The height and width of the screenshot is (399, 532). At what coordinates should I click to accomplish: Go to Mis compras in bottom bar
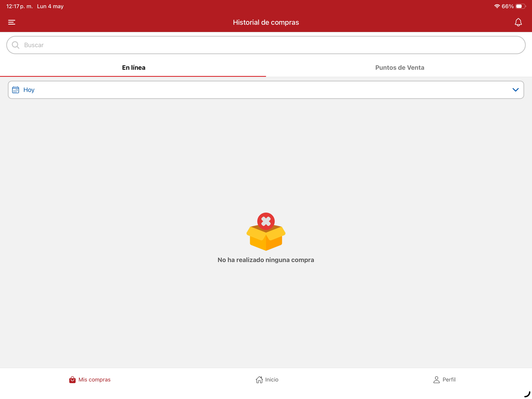(89, 380)
